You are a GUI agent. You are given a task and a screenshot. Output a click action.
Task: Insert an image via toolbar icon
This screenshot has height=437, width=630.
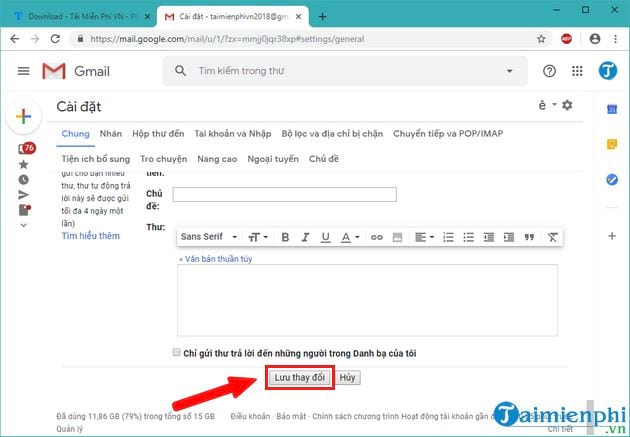397,237
